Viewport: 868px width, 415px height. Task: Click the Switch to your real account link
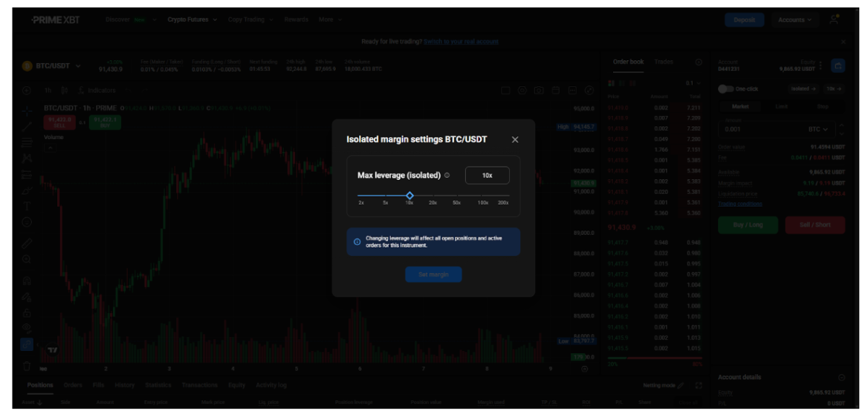click(461, 42)
